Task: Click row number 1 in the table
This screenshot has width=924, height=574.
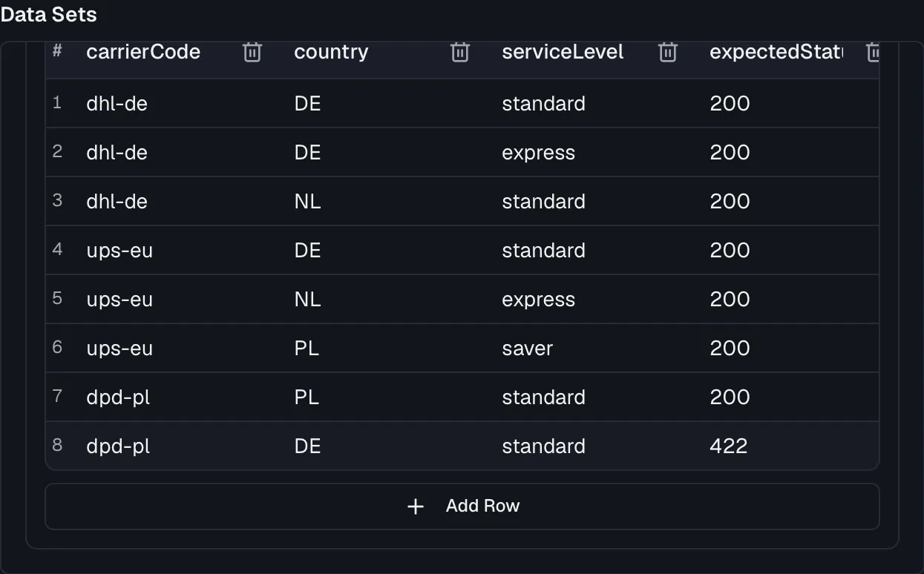Action: 57,102
